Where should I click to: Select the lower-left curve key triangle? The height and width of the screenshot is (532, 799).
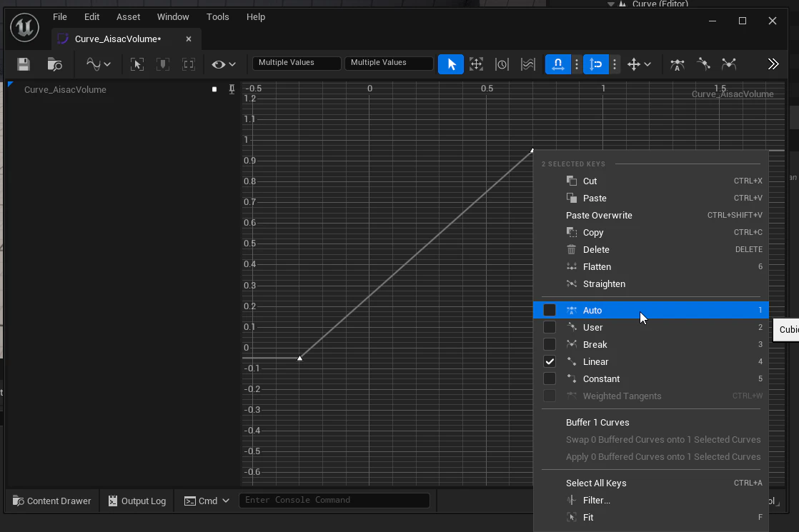(x=299, y=358)
